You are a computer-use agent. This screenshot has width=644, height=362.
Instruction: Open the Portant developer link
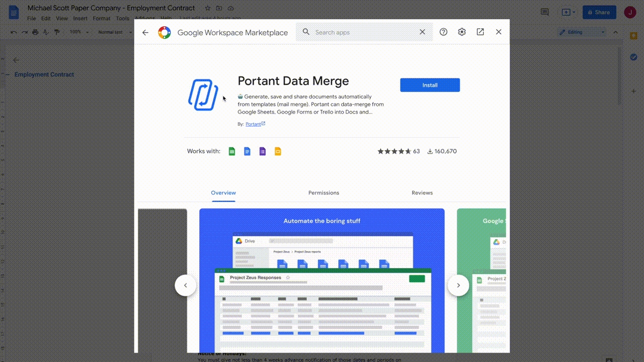click(x=254, y=124)
